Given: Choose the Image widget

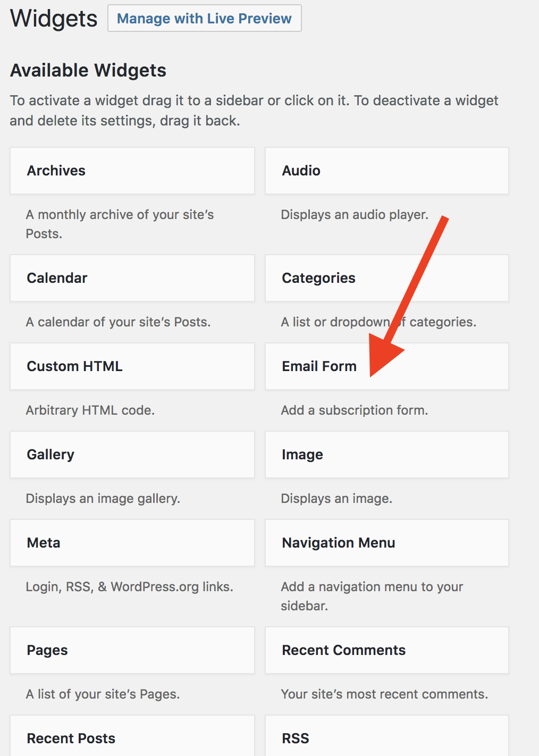Looking at the screenshot, I should tap(386, 454).
